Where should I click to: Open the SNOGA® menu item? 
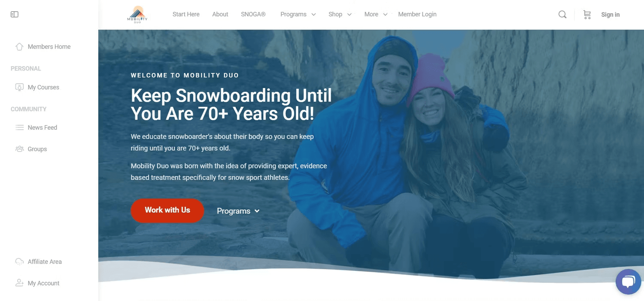253,15
